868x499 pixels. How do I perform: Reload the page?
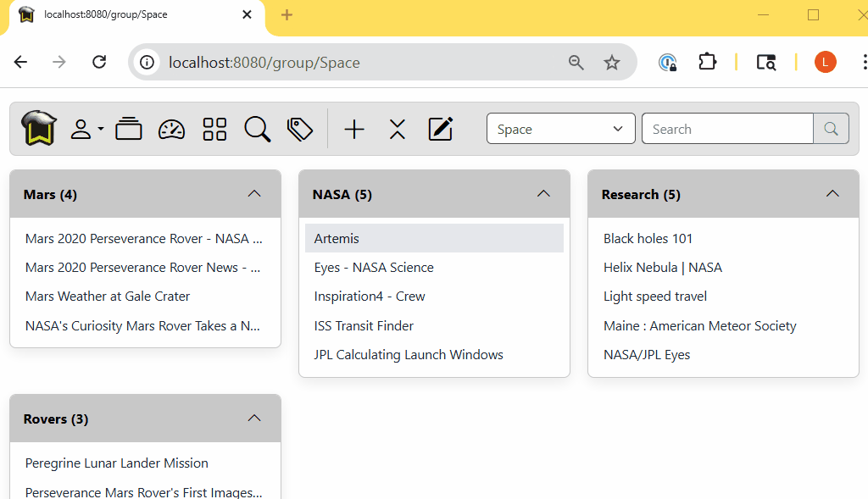click(x=99, y=62)
